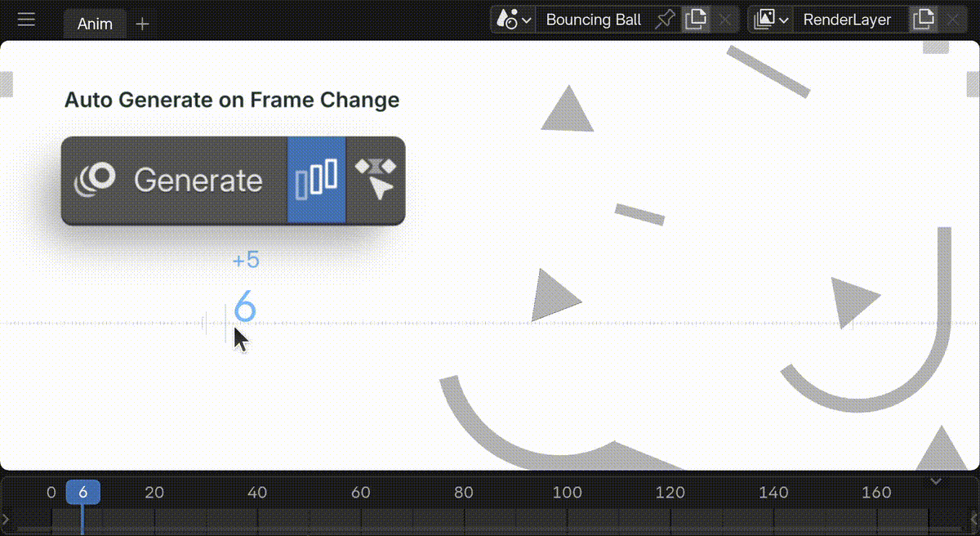
Task: Add a new workspace tab
Action: 142,24
